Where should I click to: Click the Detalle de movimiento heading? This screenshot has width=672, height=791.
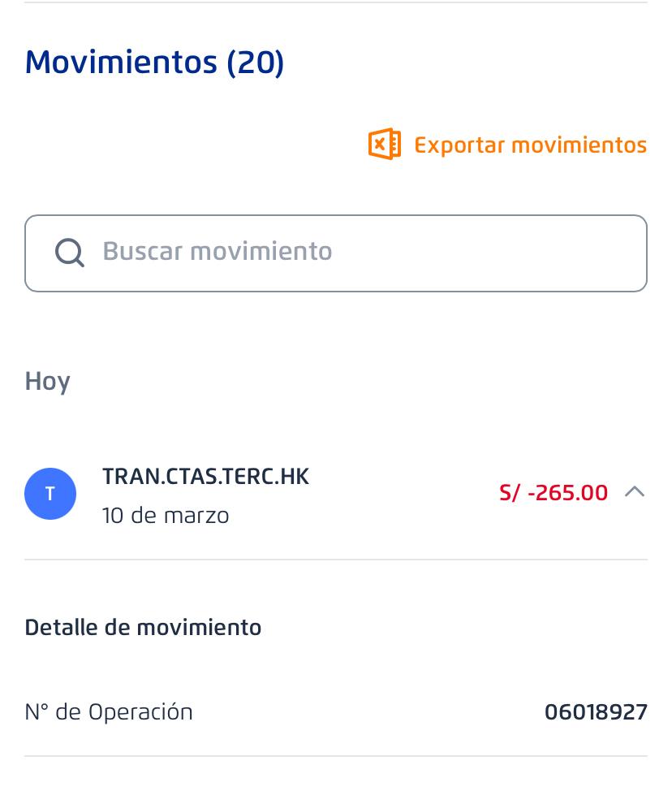(x=143, y=628)
